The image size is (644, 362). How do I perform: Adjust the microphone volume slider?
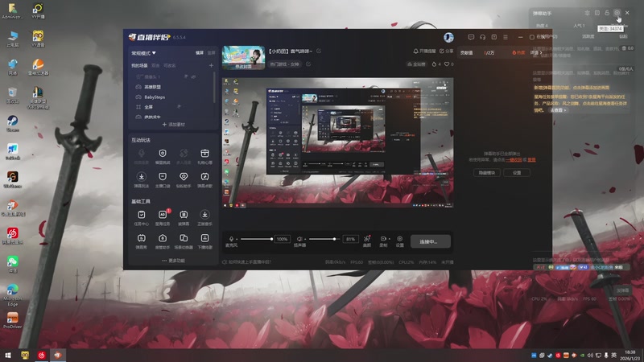[257, 239]
